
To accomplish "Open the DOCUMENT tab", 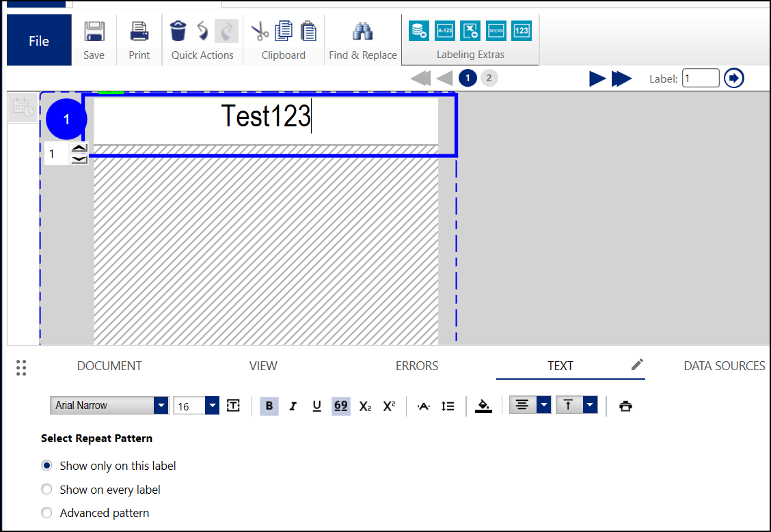I will [109, 366].
